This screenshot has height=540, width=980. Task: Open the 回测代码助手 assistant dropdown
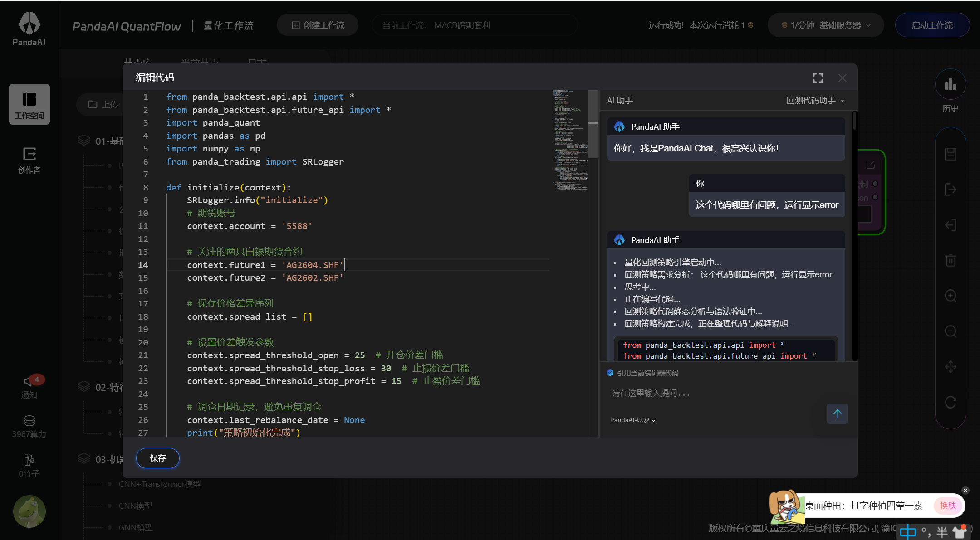(815, 101)
